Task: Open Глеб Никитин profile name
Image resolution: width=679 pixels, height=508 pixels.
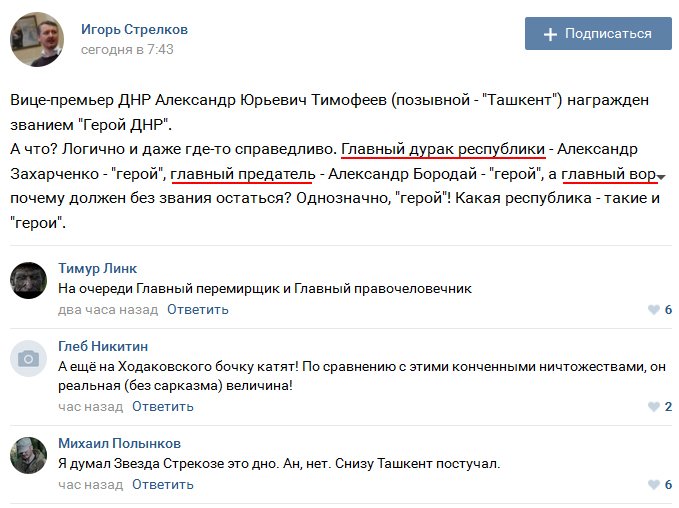Action: pos(103,346)
